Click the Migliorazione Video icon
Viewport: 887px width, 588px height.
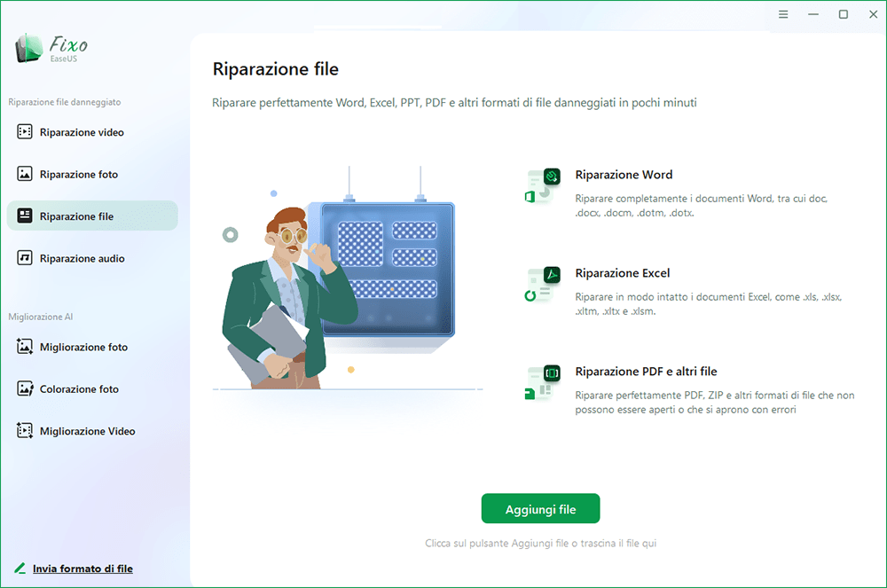(x=24, y=430)
